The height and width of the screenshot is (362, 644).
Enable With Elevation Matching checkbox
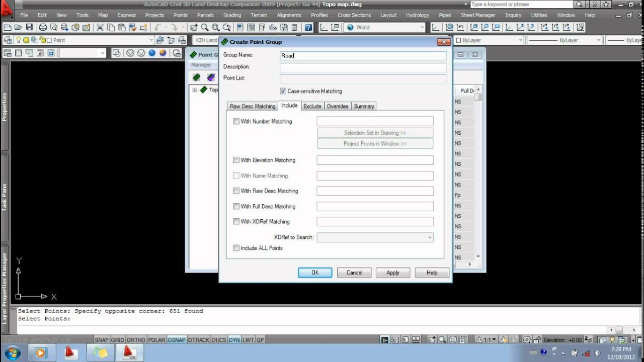pos(236,160)
